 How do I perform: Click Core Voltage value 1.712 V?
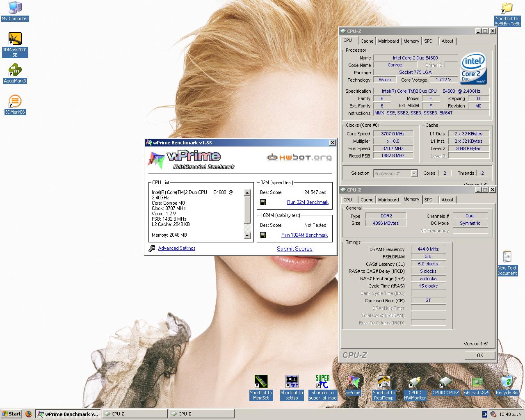[x=443, y=80]
